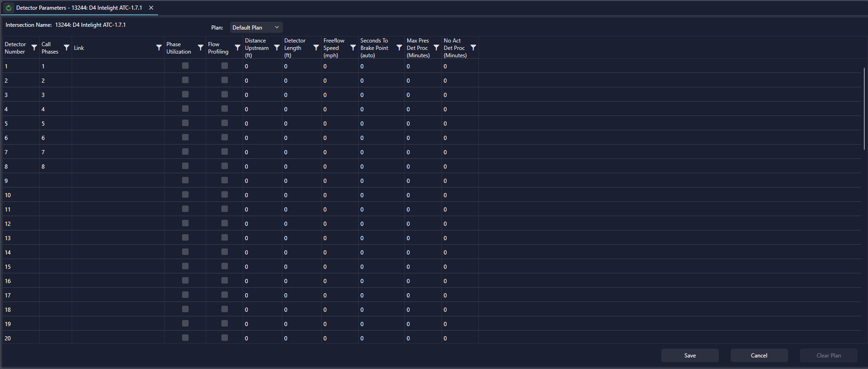The height and width of the screenshot is (369, 868).
Task: Open the Call Phases column filter
Action: click(x=66, y=48)
